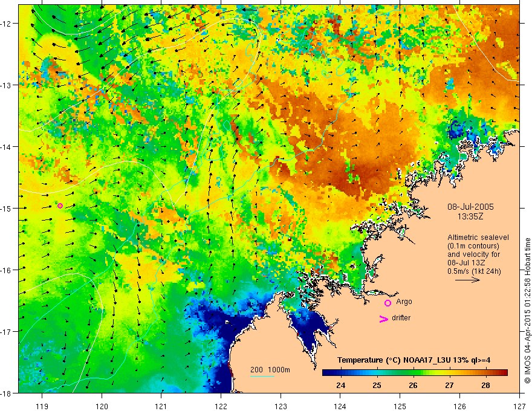Image resolution: width=532 pixels, height=411 pixels.
Task: Click the magenta drifter arrow legend symbol
Action: pos(383,319)
